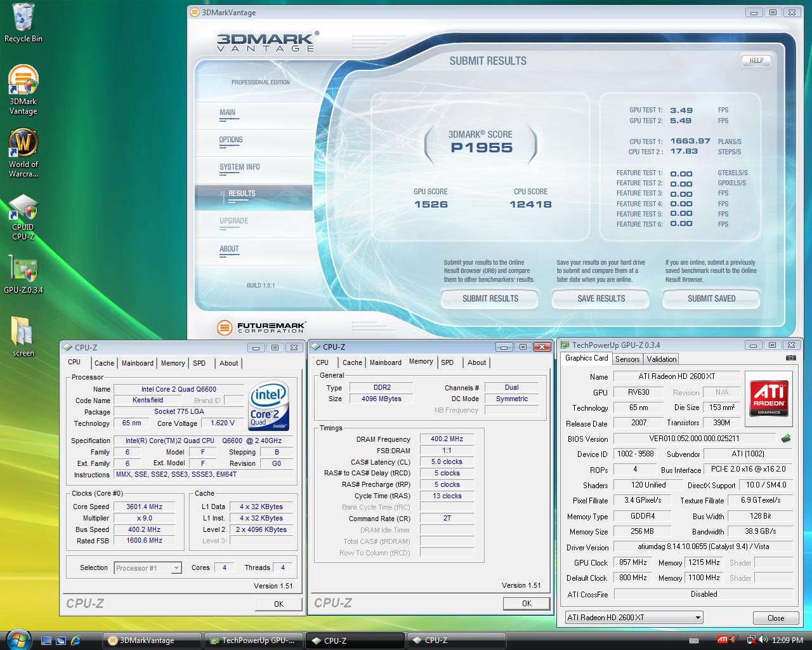This screenshot has height=650, width=812.
Task: Switch to Mainboard tab in left CPU-Z
Action: (x=138, y=363)
